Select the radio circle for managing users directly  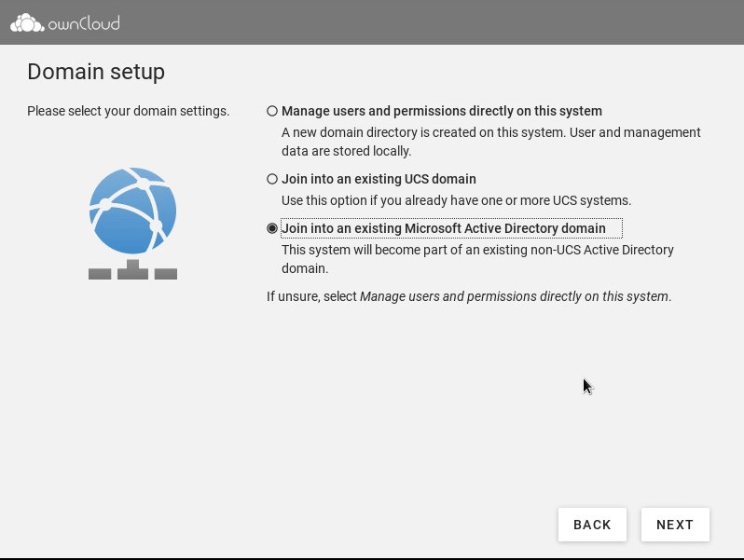[272, 111]
